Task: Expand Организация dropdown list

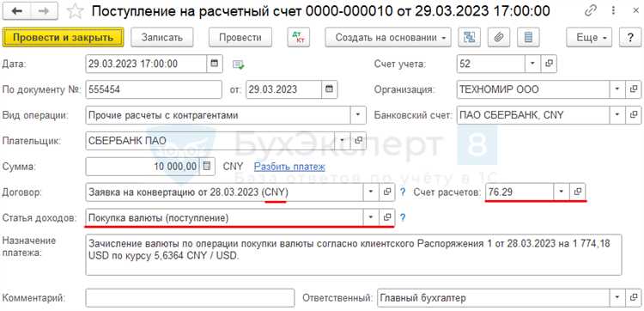Action: (x=617, y=89)
